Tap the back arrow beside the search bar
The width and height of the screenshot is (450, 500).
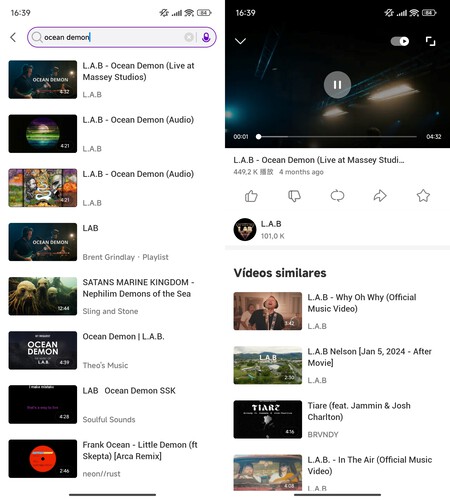coord(13,37)
